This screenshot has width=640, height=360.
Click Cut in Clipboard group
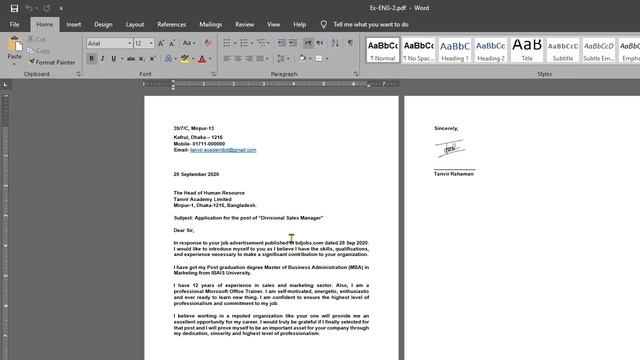37,39
